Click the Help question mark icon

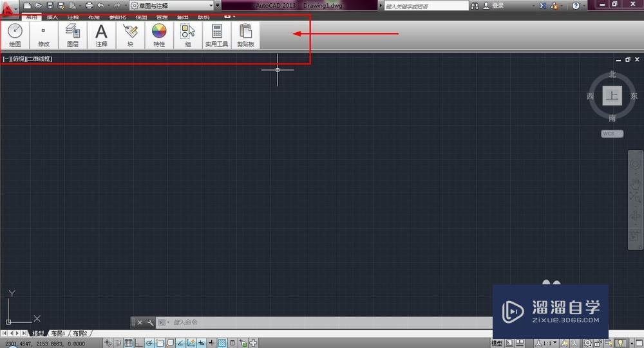[x=576, y=6]
